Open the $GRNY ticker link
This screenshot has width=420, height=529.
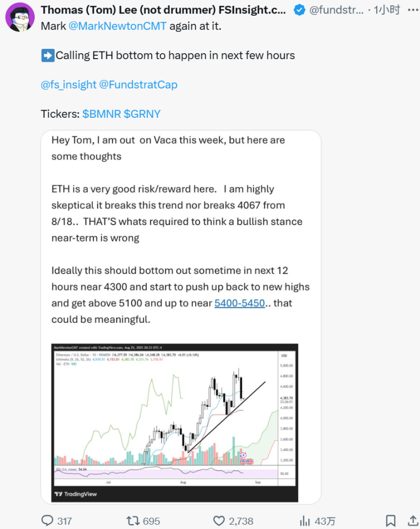point(142,114)
